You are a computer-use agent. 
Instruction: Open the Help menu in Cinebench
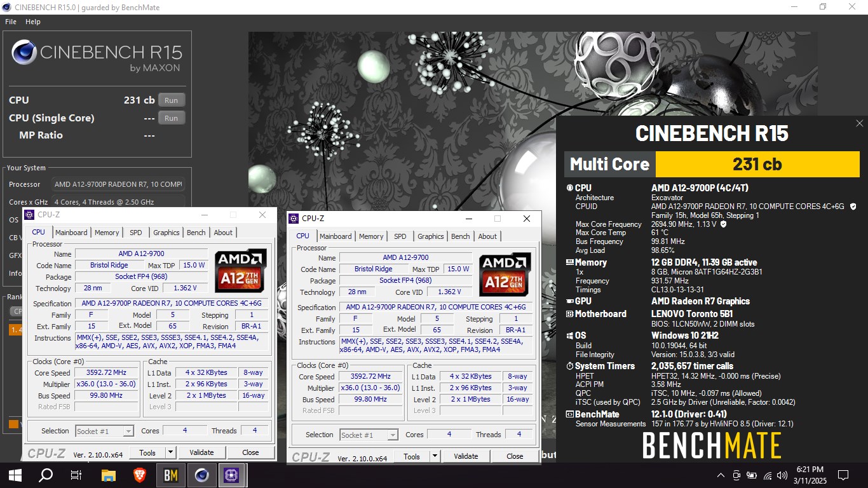click(33, 22)
